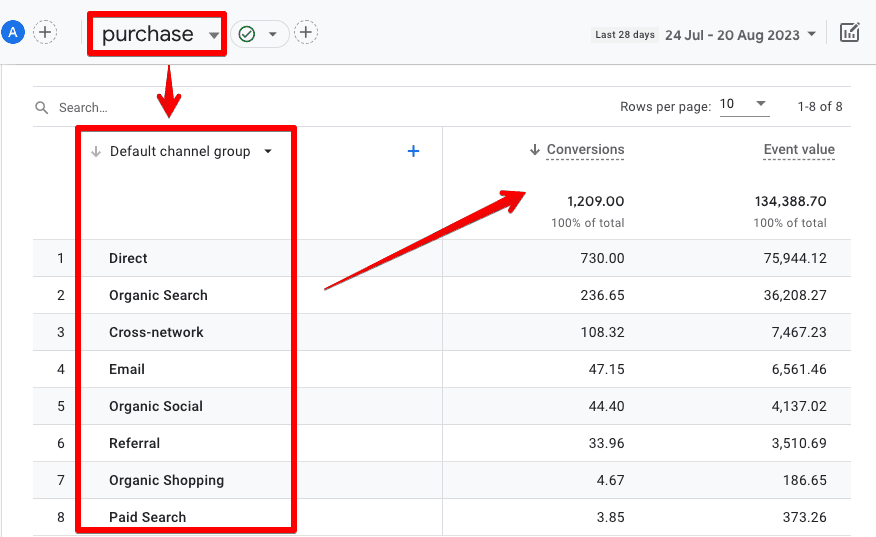Open the date range selector dropdown
Image resolution: width=876 pixels, height=537 pixels.
740,35
